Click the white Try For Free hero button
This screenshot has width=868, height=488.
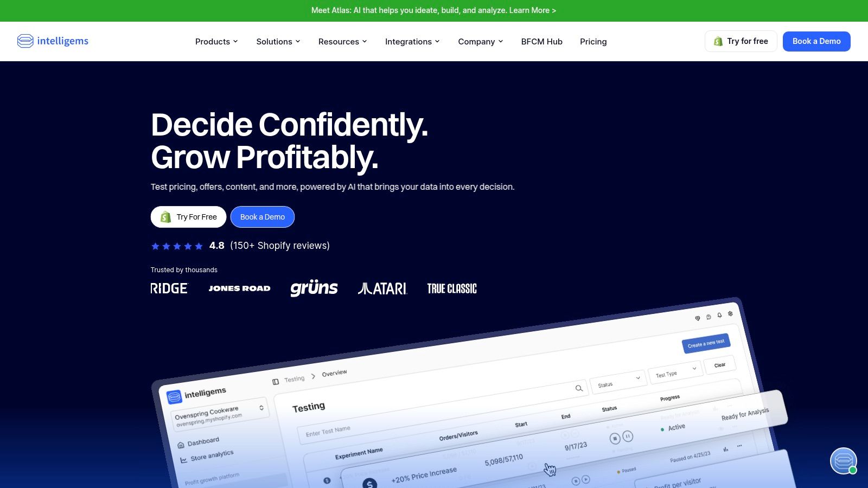[x=188, y=217]
